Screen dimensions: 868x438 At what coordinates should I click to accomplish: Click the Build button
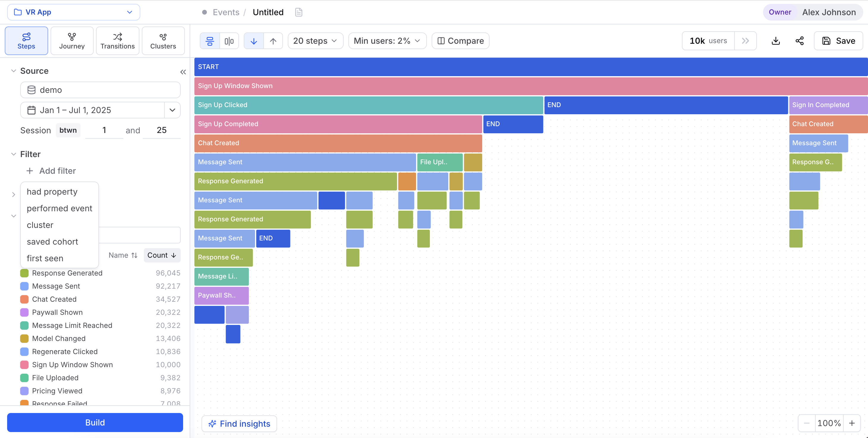coord(95,423)
